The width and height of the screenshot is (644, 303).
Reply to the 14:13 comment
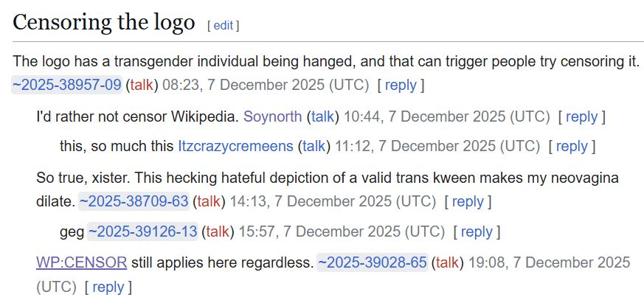coord(468,201)
